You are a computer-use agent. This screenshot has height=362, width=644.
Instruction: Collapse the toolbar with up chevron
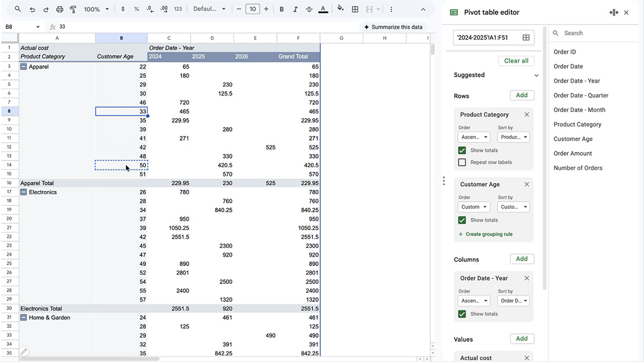[x=423, y=9]
